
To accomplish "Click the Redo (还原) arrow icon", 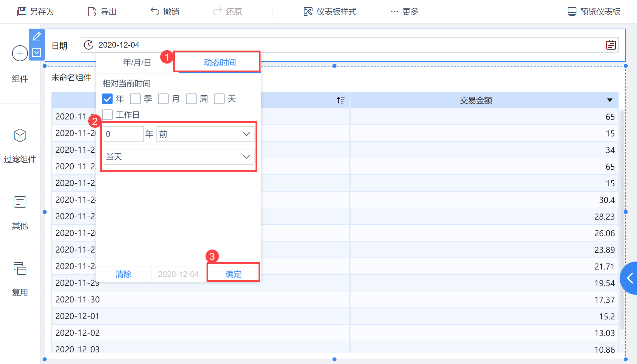I will click(218, 12).
